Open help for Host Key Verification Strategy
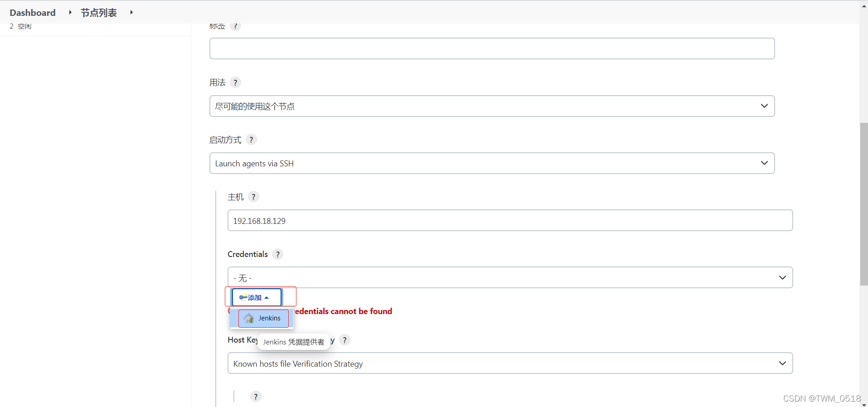 (x=344, y=340)
